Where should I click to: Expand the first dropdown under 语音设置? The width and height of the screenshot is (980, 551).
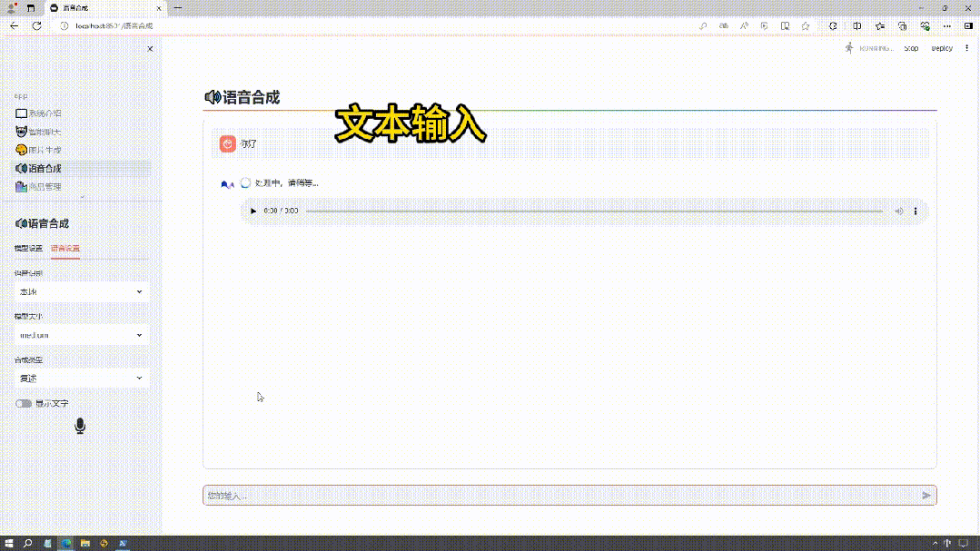(x=82, y=292)
